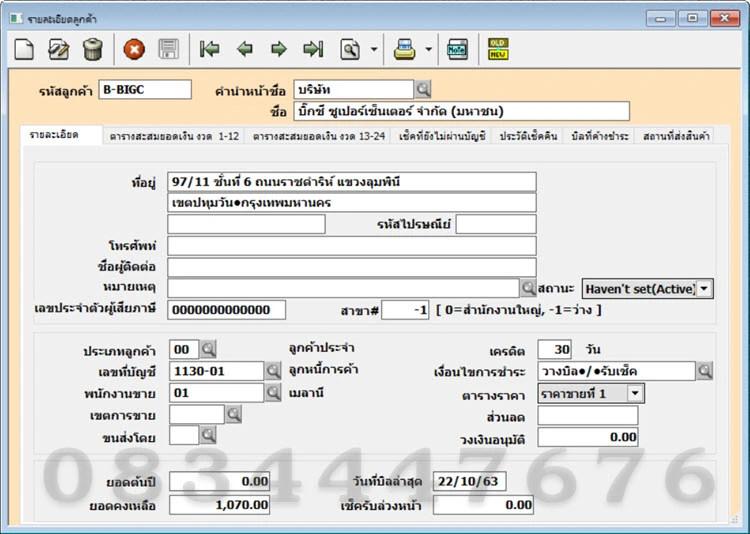Delete customer with trash bin icon
Viewport: 750px width, 534px height.
coord(92,49)
